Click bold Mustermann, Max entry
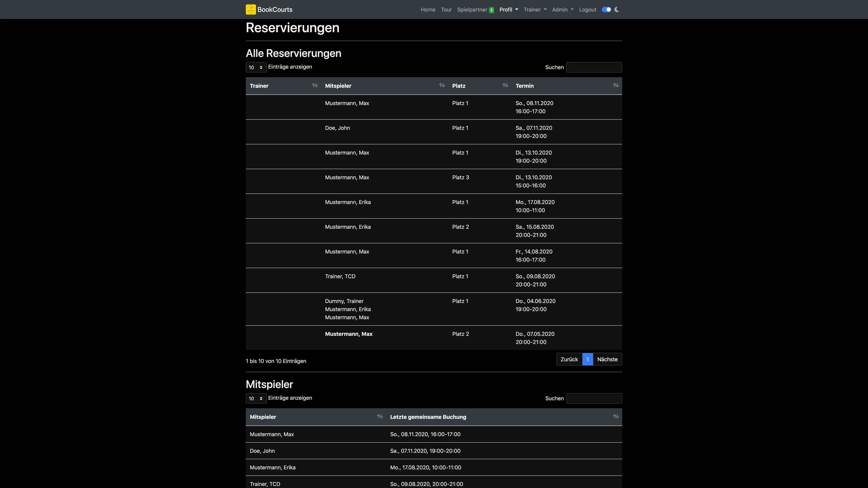The height and width of the screenshot is (488, 868). (348, 334)
